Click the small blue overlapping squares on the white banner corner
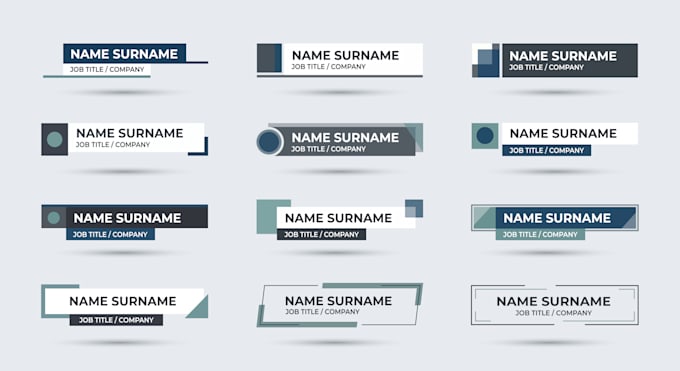 (x=414, y=208)
